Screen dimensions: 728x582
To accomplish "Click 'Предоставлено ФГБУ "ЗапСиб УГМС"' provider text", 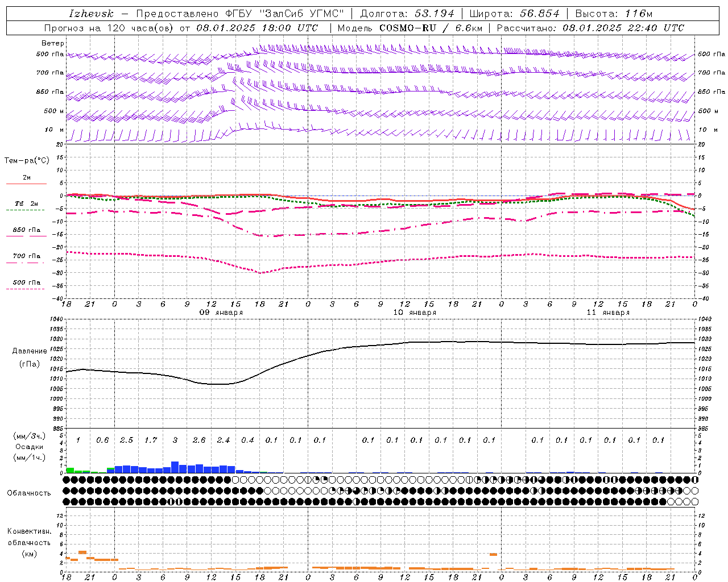I will click(240, 14).
